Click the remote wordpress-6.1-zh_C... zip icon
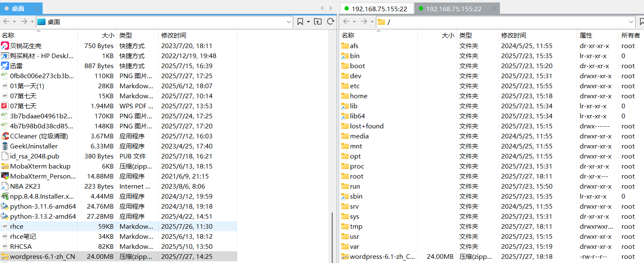Image resolution: width=644 pixels, height=263 pixels. (345, 256)
